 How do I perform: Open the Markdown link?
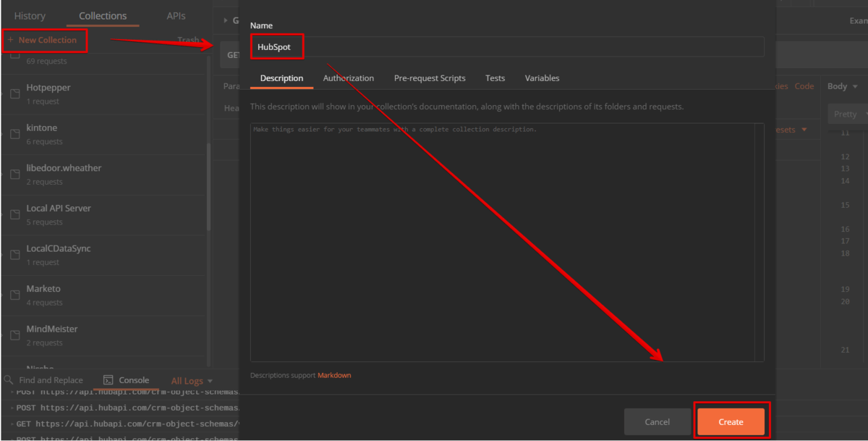334,375
